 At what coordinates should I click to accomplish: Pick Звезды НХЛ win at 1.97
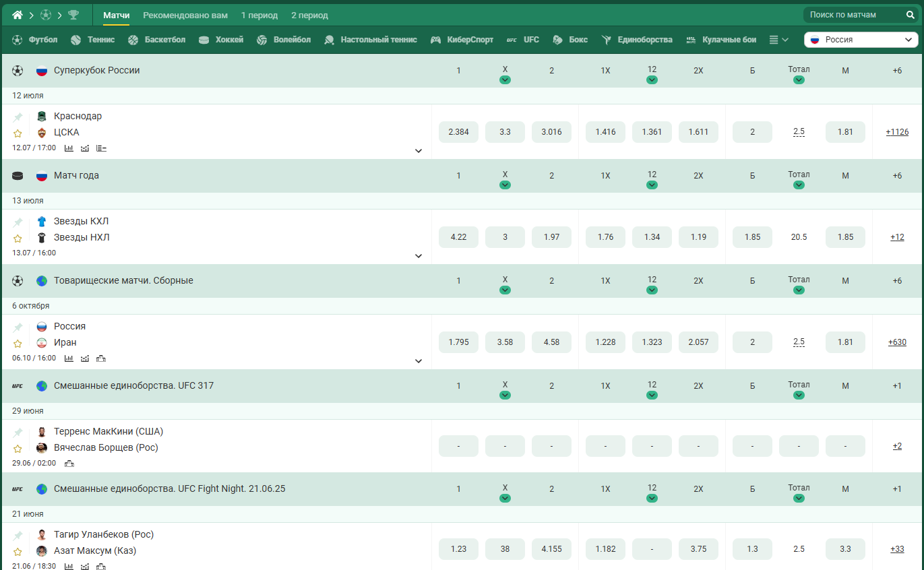(x=551, y=237)
